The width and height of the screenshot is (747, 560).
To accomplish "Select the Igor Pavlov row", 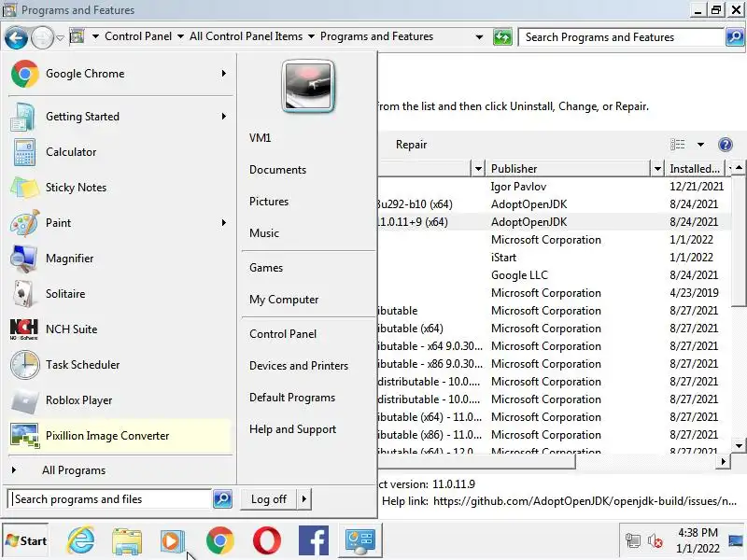I will click(x=554, y=187).
